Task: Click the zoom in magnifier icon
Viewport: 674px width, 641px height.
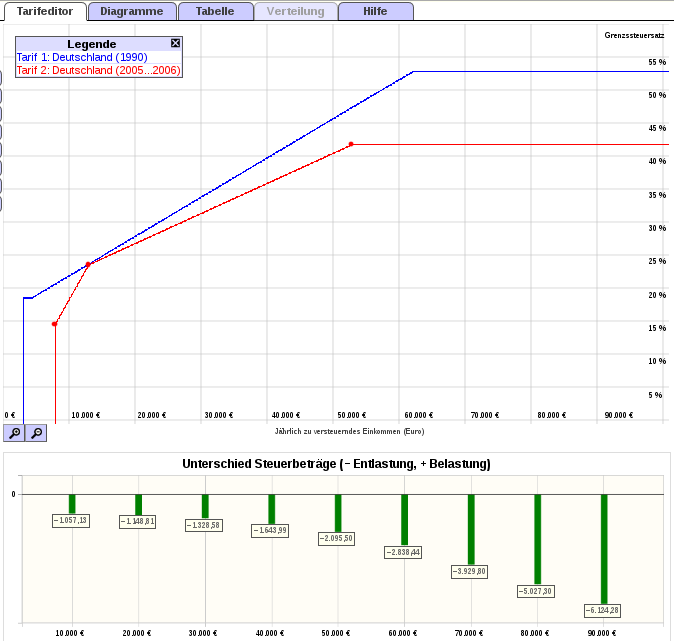Action: point(14,432)
